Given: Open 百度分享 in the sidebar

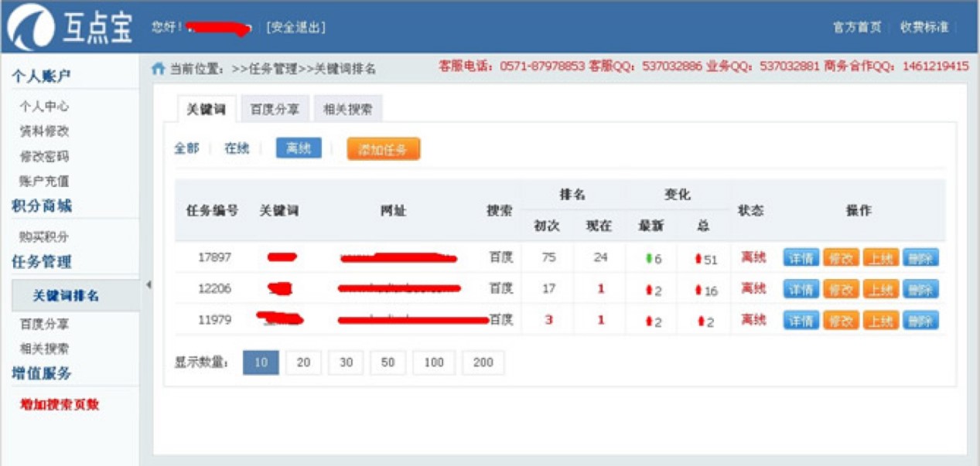Looking at the screenshot, I should point(44,324).
